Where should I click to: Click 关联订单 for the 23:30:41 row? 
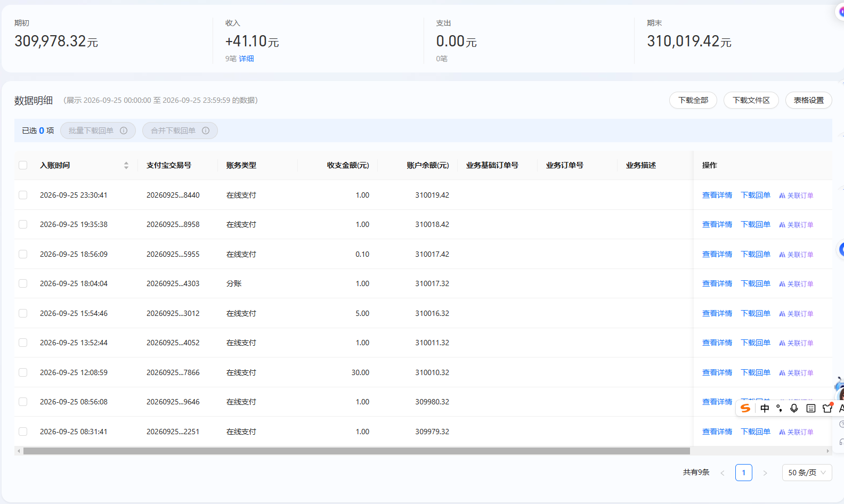point(796,196)
